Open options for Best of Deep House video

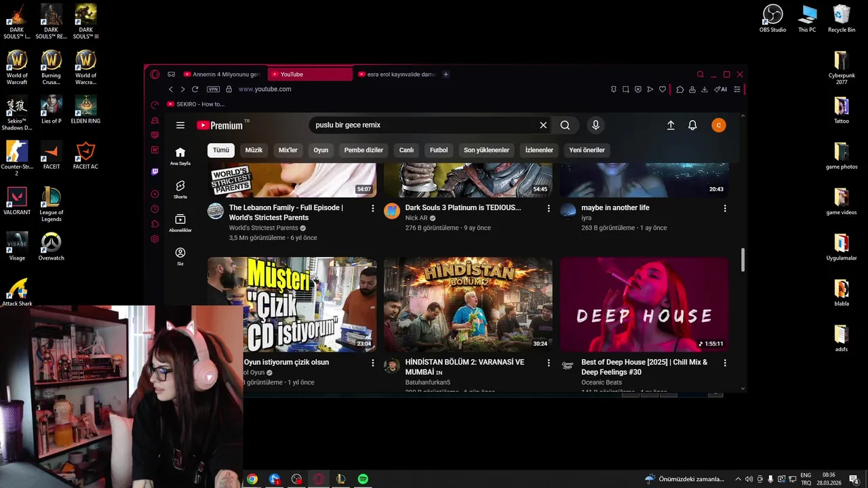tap(725, 363)
